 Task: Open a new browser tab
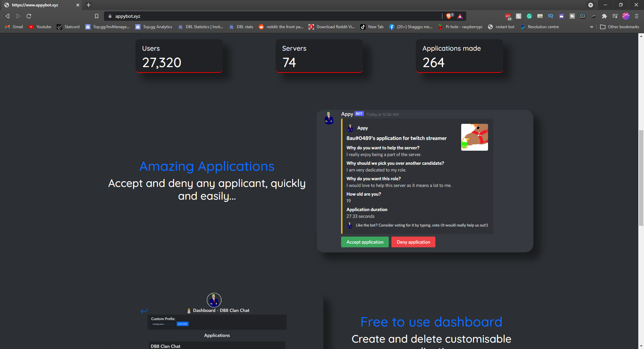(89, 5)
